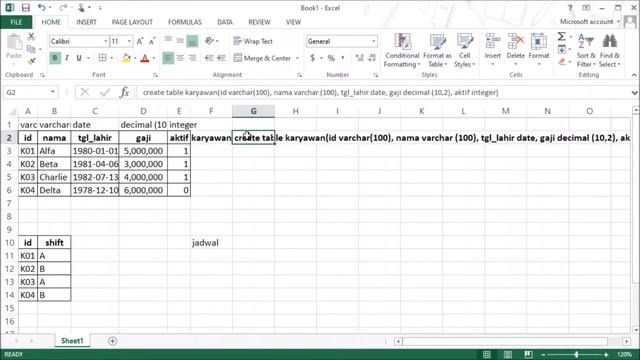
Task: Switch to Page Break Preview in status bar
Action: point(528,354)
